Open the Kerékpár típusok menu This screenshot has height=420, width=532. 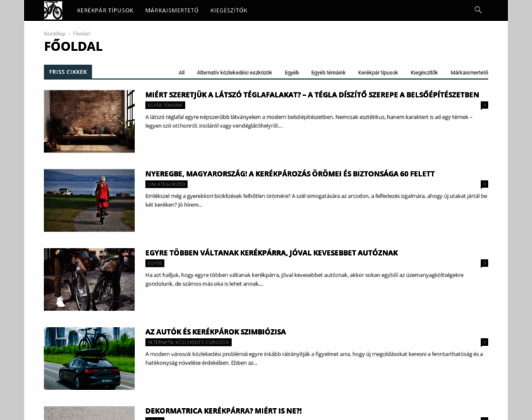[x=105, y=10]
